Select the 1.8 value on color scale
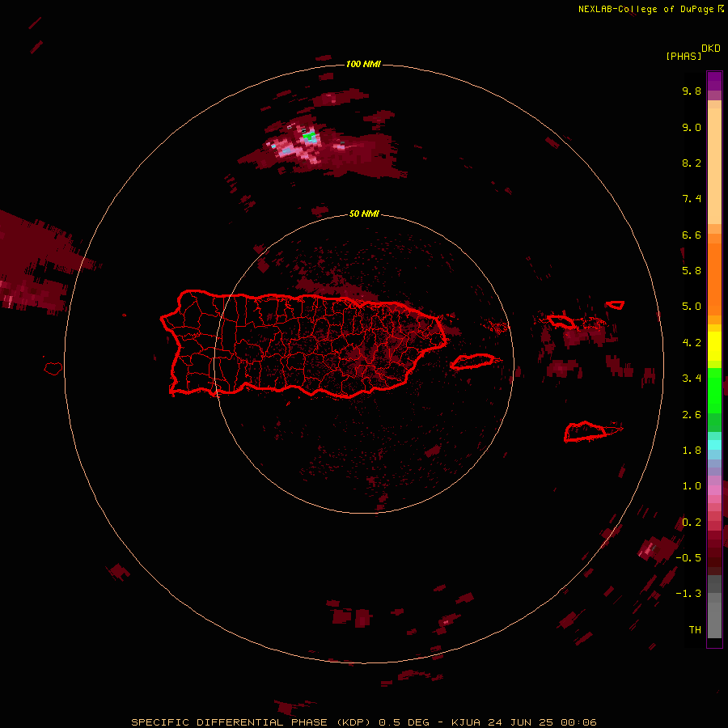Screen dimensions: 728x728 (692, 451)
